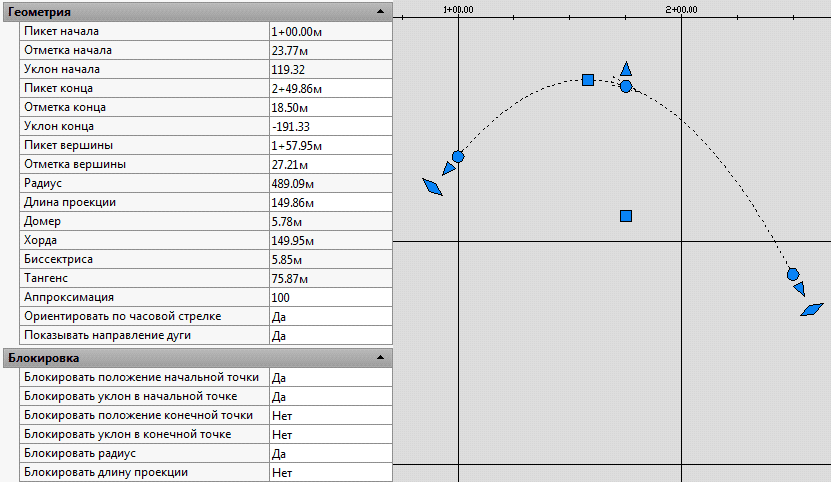This screenshot has height=482, width=831.
Task: Select the parallelogram grip at the far right
Action: tap(812, 310)
